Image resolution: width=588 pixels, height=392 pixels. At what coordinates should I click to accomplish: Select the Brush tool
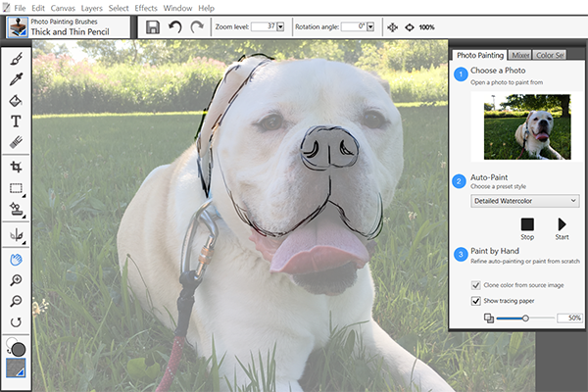[16, 59]
